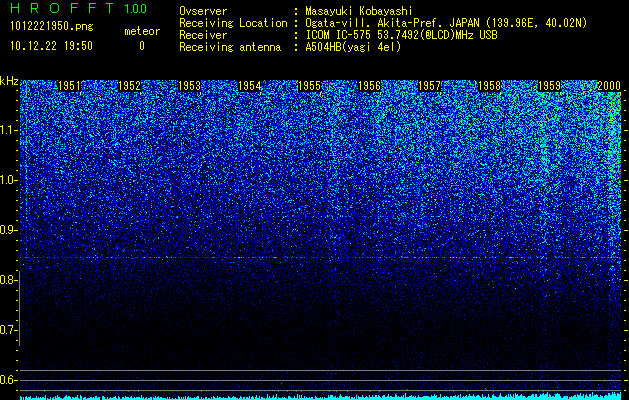Click date stamp 10.12.22 19:50

(x=51, y=46)
